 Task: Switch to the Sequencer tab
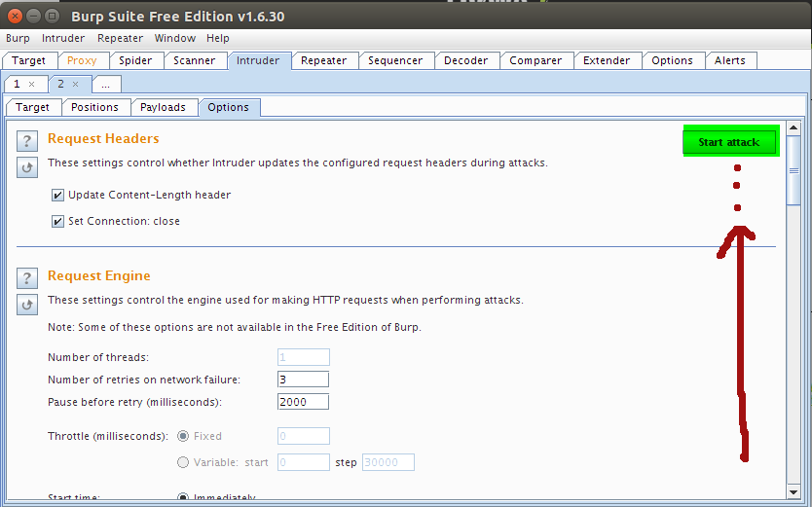click(x=395, y=60)
